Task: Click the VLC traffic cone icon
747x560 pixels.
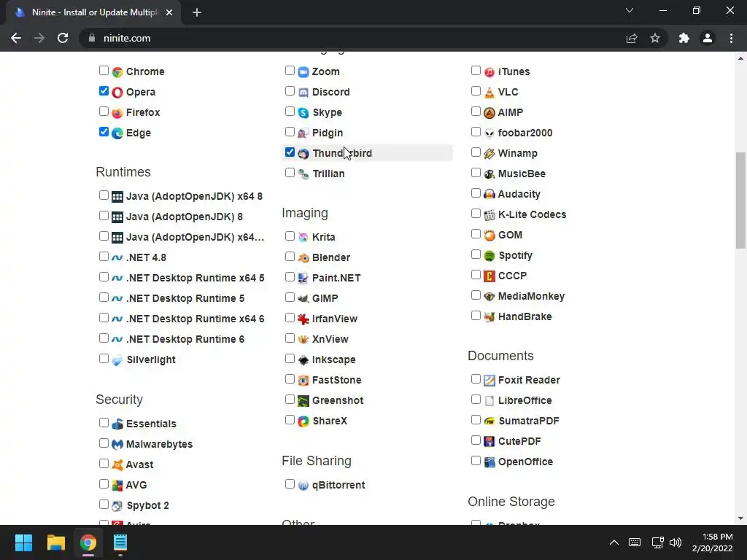Action: (x=489, y=93)
